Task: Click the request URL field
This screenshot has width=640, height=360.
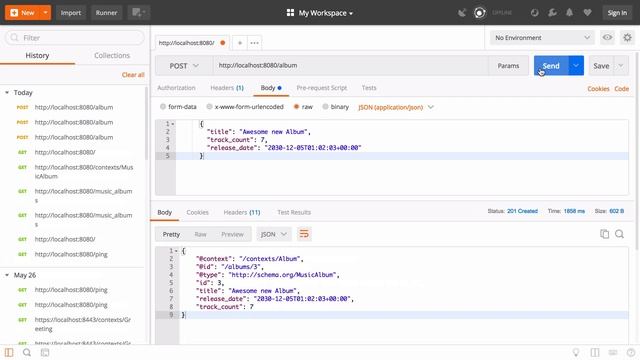Action: [351, 66]
